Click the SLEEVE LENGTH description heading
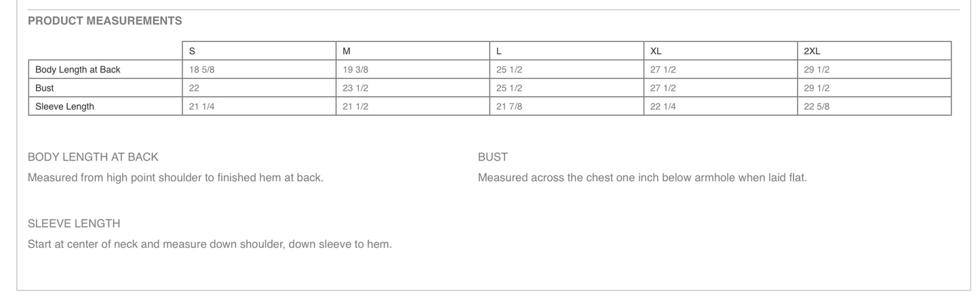This screenshot has width=980, height=298. (74, 223)
